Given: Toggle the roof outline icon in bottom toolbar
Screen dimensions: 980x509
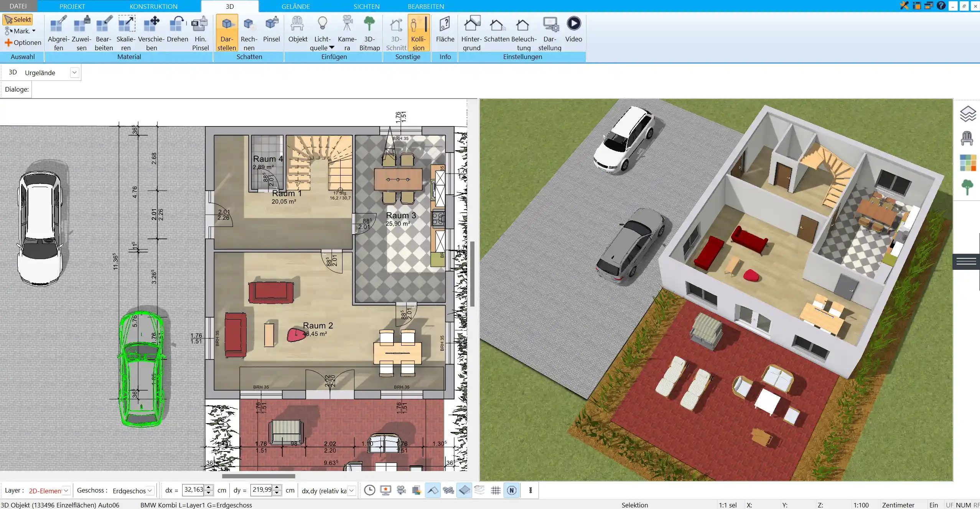Looking at the screenshot, I should click(432, 490).
